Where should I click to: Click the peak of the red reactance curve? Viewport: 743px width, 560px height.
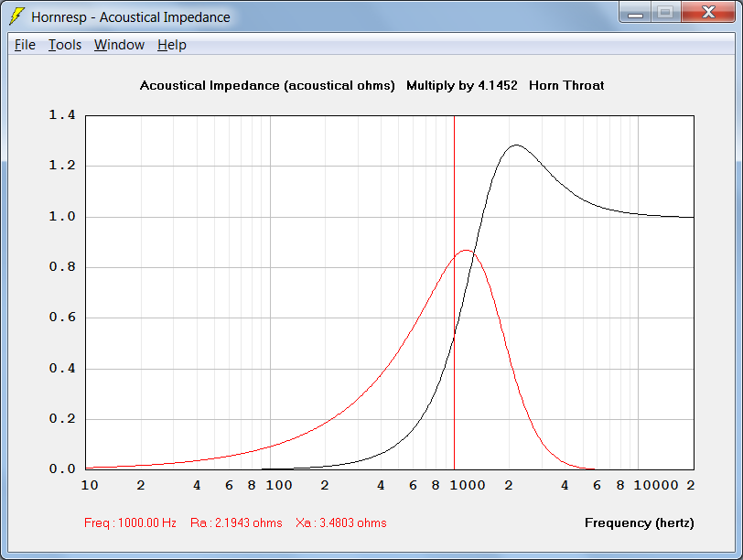467,250
